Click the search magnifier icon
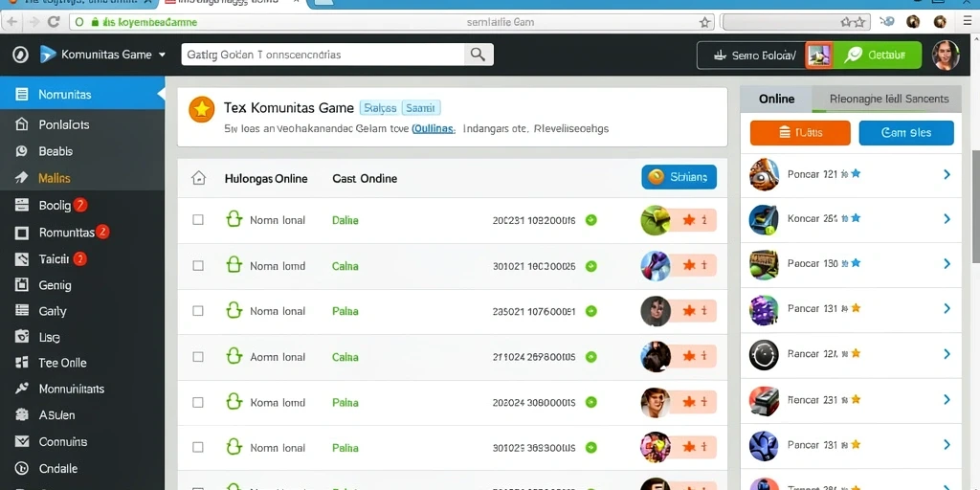The image size is (980, 490). tap(478, 55)
